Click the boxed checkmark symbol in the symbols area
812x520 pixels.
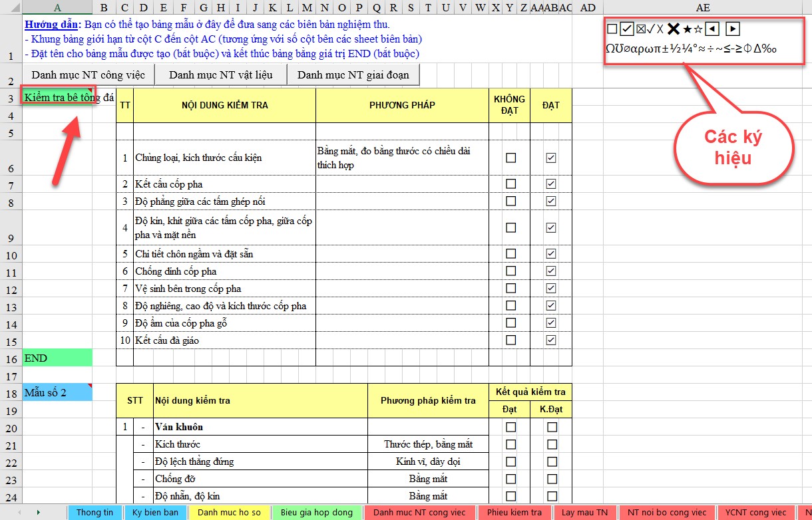(x=626, y=29)
